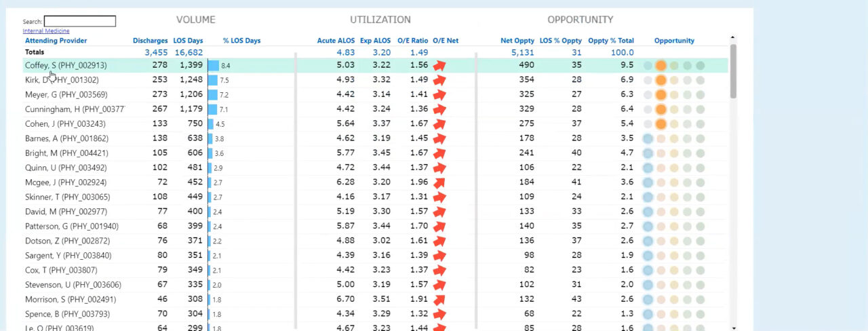Viewport: 868px width, 331px height.
Task: Sort by LOS % Oppty column header
Action: pos(561,41)
